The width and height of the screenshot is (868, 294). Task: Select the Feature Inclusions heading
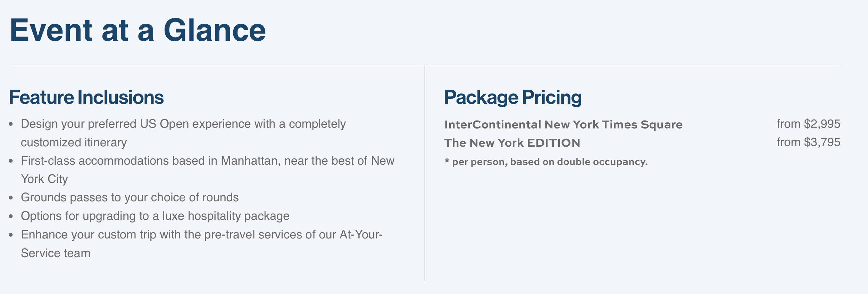86,97
